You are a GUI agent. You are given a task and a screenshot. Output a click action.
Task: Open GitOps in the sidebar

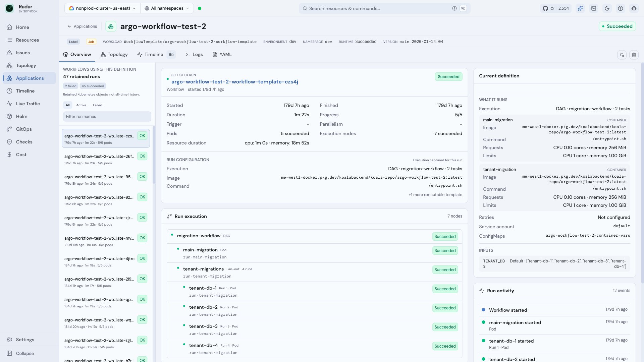29,129
